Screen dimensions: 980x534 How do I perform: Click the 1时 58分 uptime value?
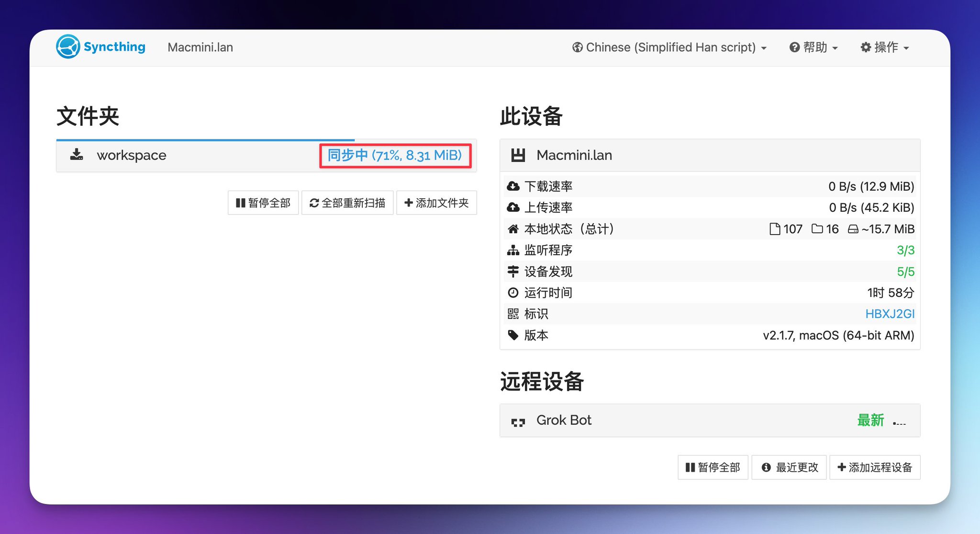891,293
